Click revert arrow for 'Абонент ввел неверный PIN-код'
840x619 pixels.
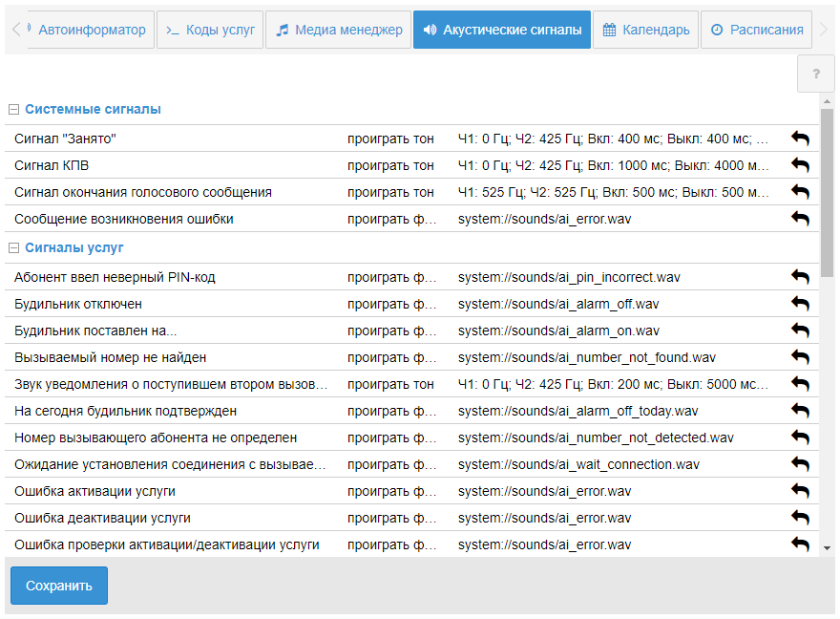(x=800, y=278)
